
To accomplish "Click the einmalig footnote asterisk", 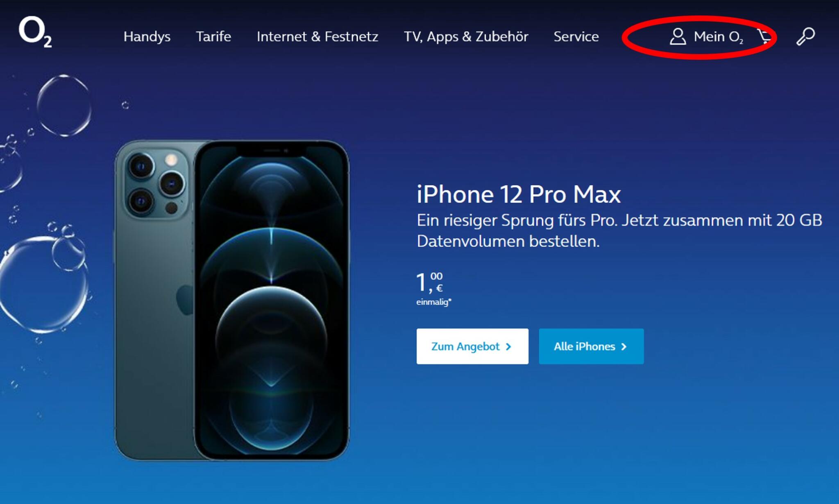I will click(450, 300).
